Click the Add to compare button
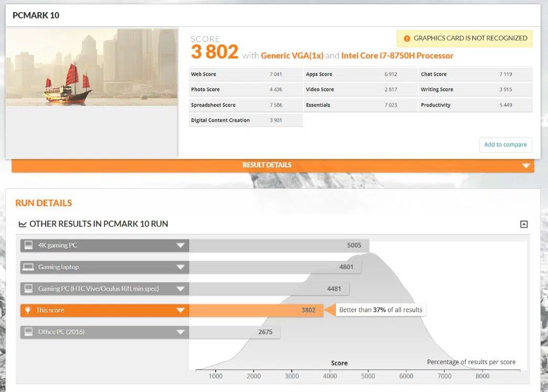The image size is (548, 392). 505,145
